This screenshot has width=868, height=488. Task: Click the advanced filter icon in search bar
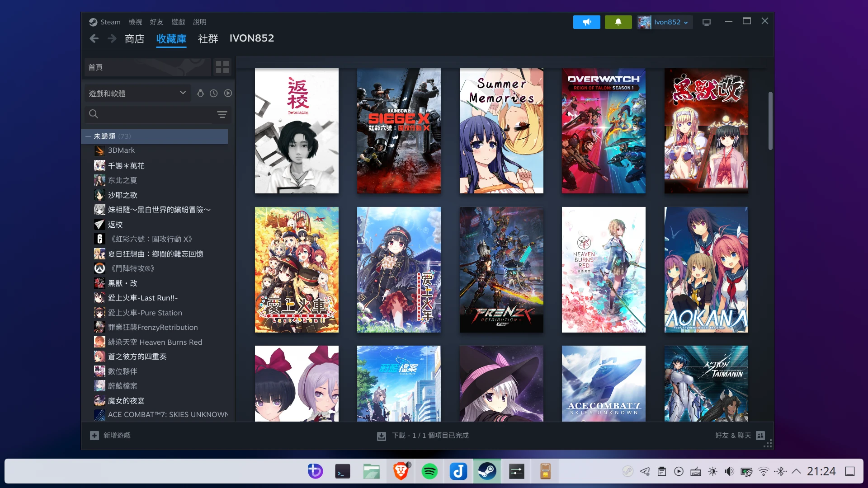tap(222, 114)
